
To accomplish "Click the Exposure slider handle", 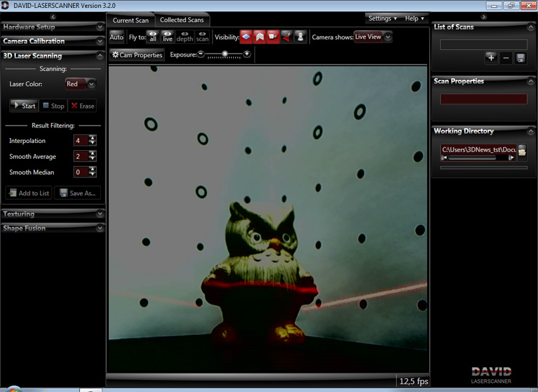I will coord(225,53).
